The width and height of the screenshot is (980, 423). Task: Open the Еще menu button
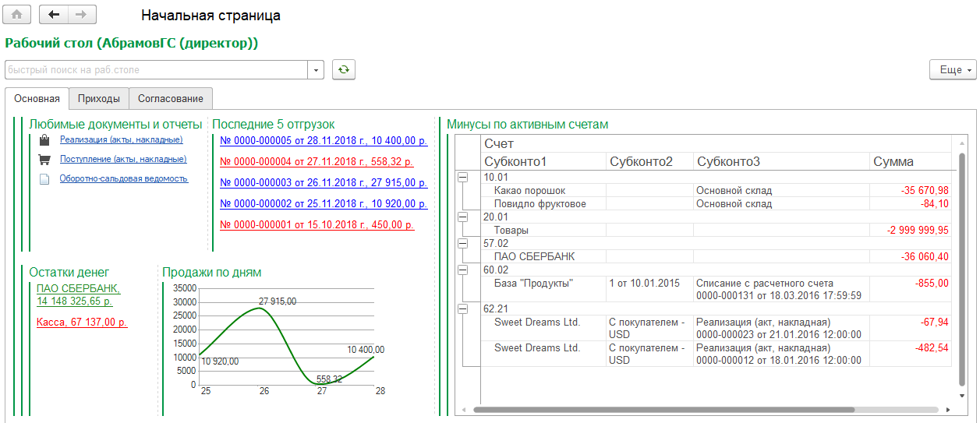[953, 69]
